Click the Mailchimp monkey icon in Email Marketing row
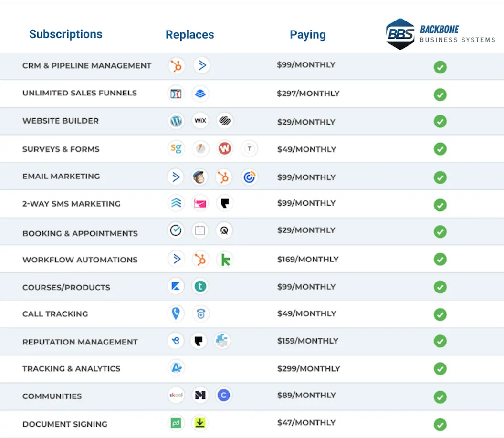 click(199, 177)
